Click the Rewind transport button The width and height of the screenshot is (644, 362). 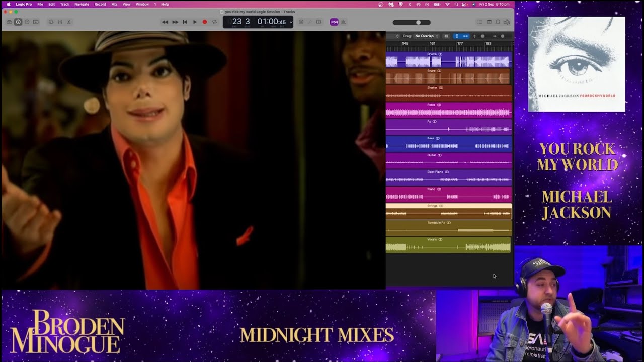(165, 22)
